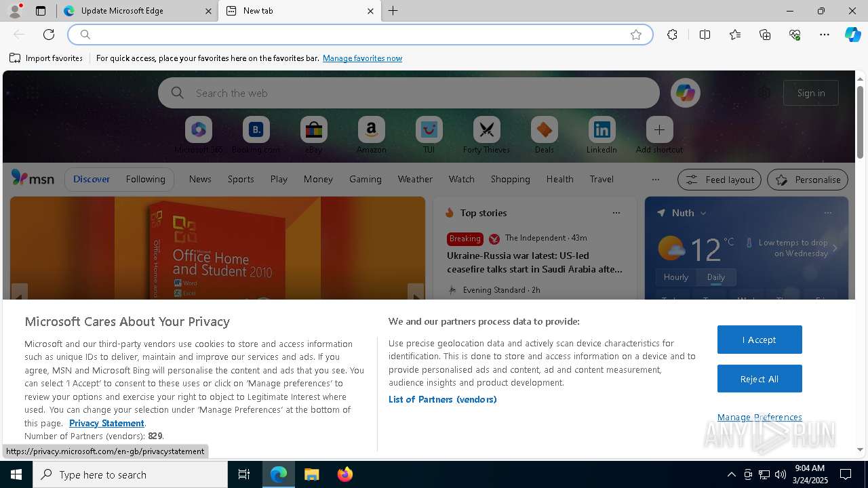The width and height of the screenshot is (868, 488).
Task: Open the Privacy Statement link
Action: pos(106,423)
